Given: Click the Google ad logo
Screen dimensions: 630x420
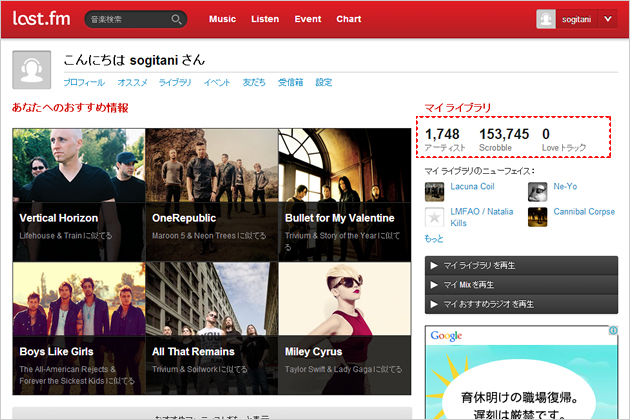Looking at the screenshot, I should [x=446, y=336].
